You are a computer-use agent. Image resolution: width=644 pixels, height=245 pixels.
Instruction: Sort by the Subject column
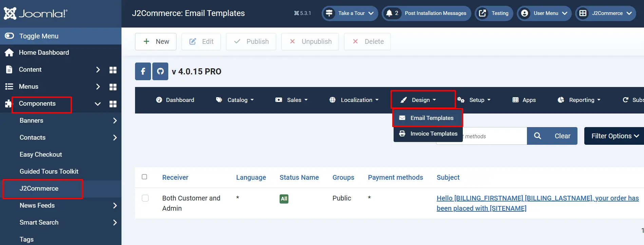coord(448,177)
